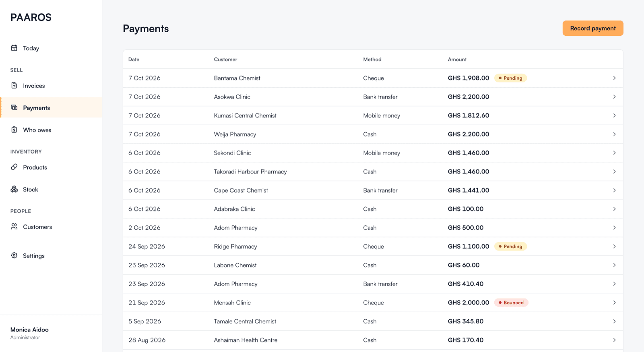This screenshot has width=644, height=352.
Task: Expand Mensah Clinic payment row chevron
Action: [614, 303]
